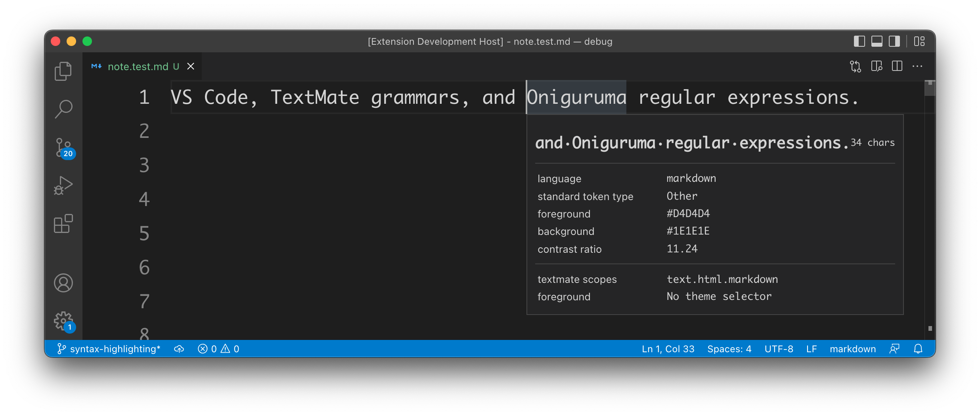Click UTF-8 encoding in status bar
Image resolution: width=980 pixels, height=416 pixels.
click(x=778, y=349)
